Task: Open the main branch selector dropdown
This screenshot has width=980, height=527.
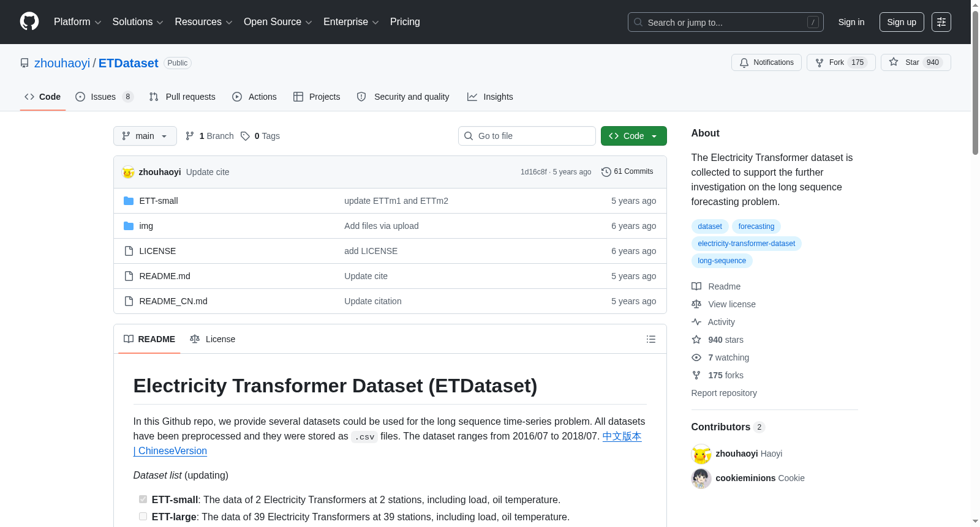Action: (145, 136)
